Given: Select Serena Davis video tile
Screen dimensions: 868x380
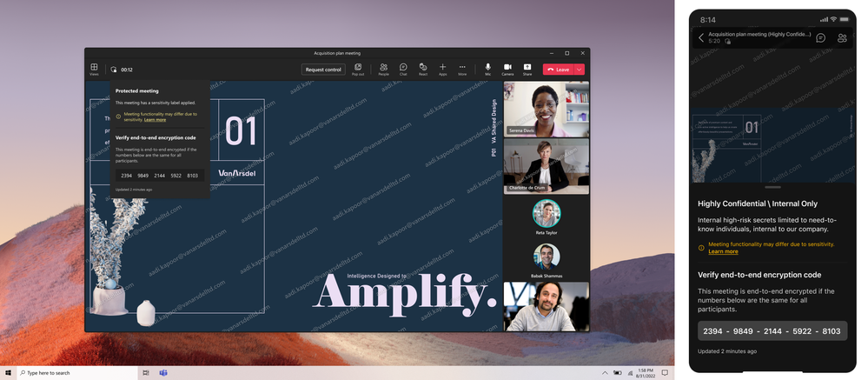Looking at the screenshot, I should pyautogui.click(x=546, y=109).
